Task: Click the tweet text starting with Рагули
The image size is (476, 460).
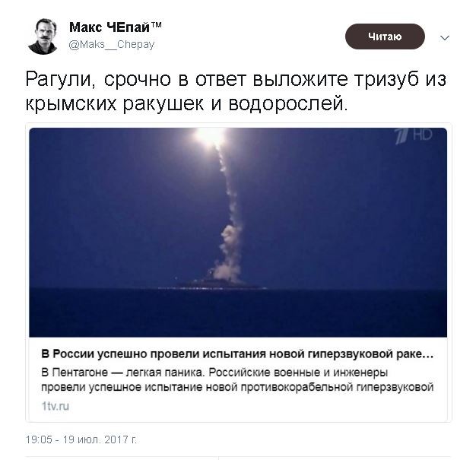Action: pos(236,91)
